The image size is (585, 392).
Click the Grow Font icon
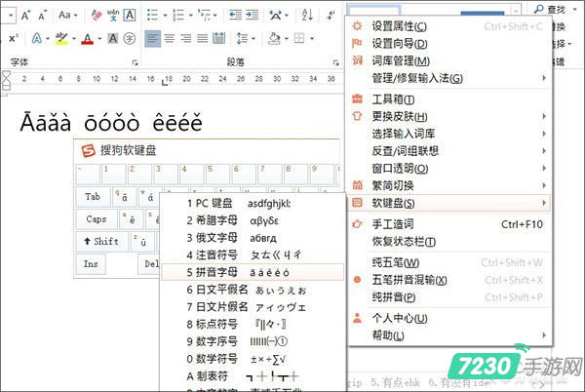(25, 16)
